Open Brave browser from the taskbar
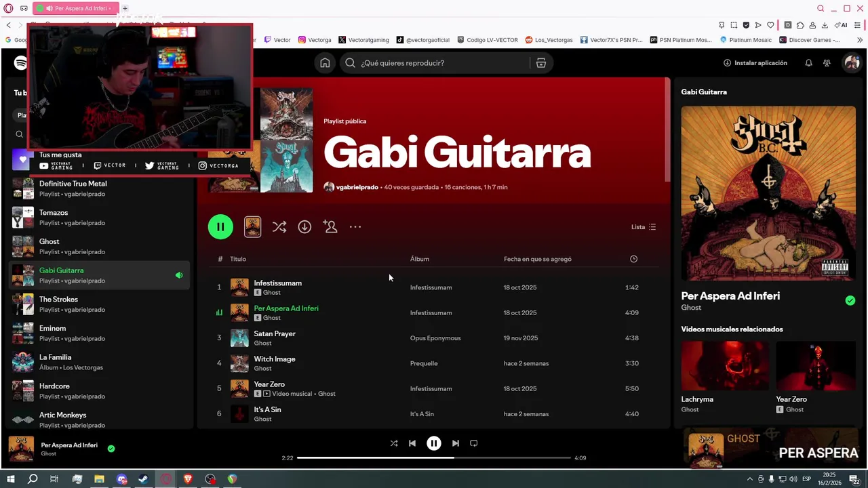 pos(188,479)
